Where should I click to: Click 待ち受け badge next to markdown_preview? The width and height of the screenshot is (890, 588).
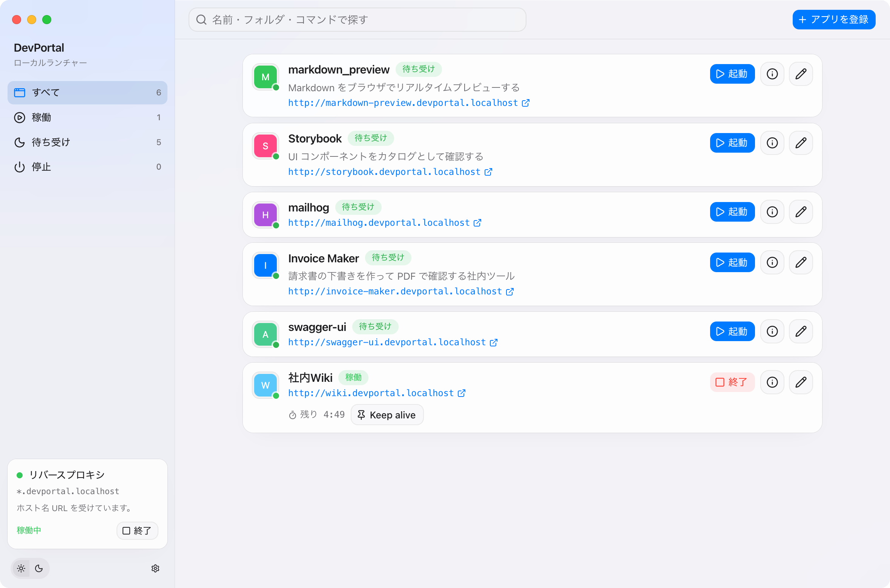coord(419,69)
